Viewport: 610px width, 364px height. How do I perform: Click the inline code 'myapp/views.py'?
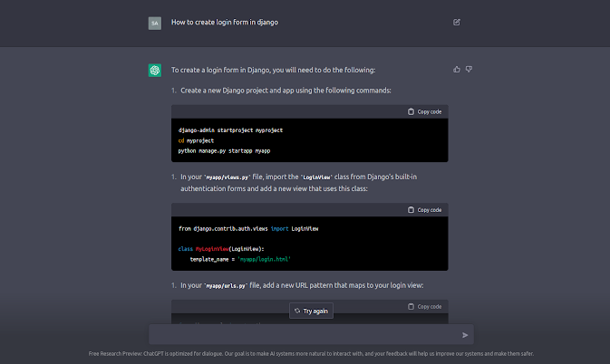pos(228,177)
